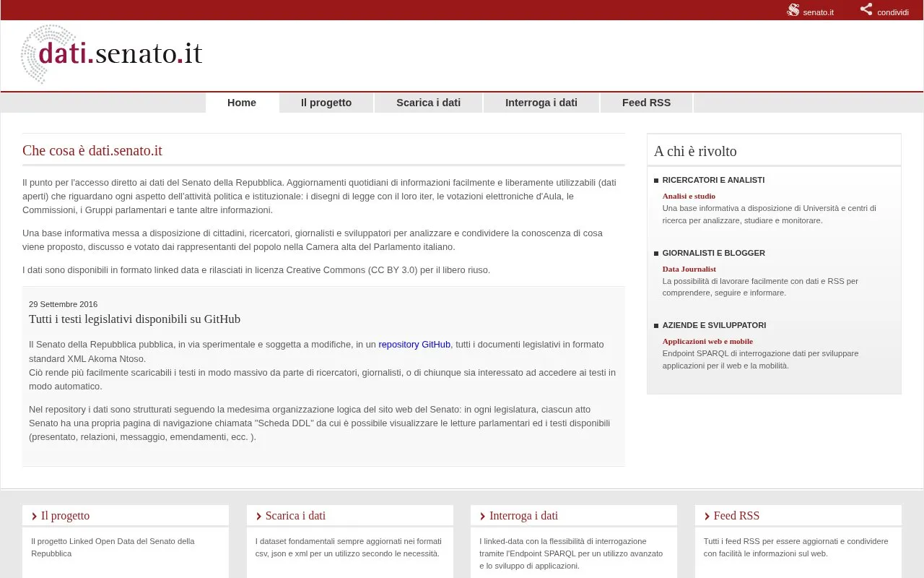This screenshot has height=578, width=924.
Task: Open the senato.it text link
Action: tap(819, 12)
